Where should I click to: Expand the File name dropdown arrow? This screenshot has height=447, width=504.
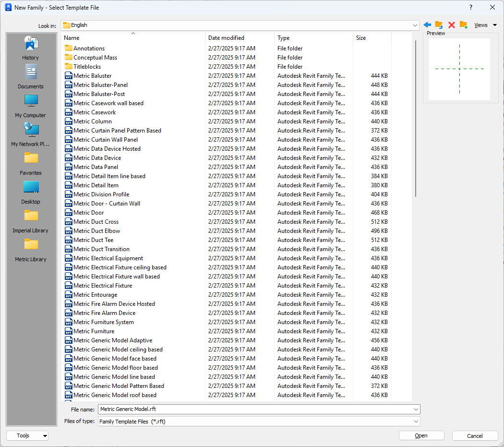[416, 410]
